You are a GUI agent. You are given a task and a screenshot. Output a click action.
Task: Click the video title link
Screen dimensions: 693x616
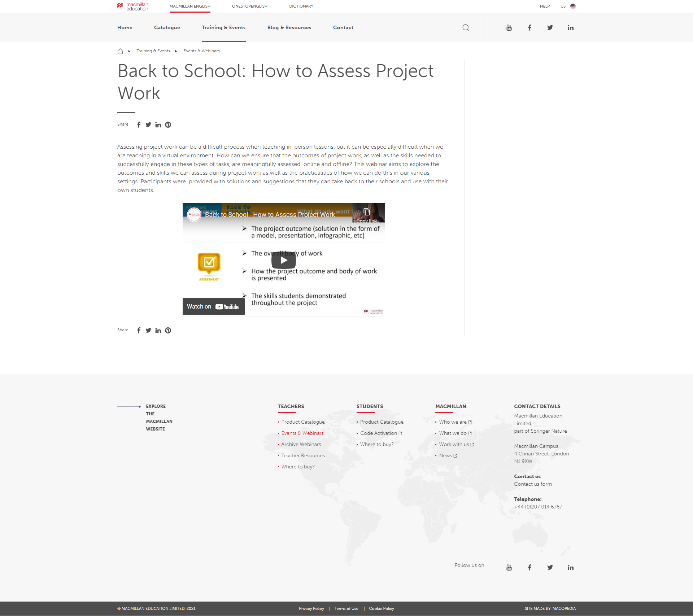(x=270, y=215)
